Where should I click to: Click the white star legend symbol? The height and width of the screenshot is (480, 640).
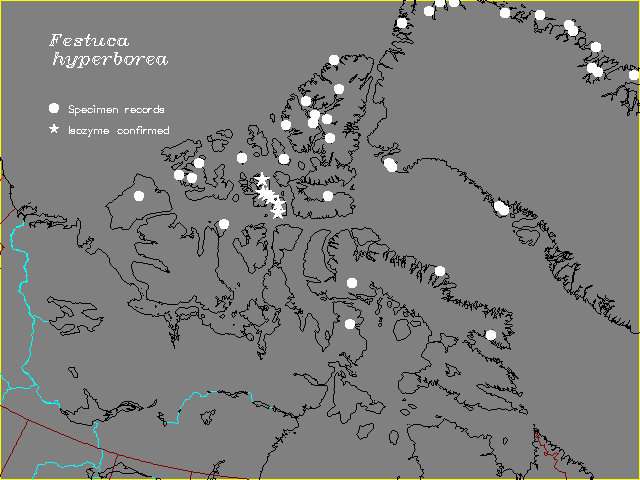click(x=54, y=129)
